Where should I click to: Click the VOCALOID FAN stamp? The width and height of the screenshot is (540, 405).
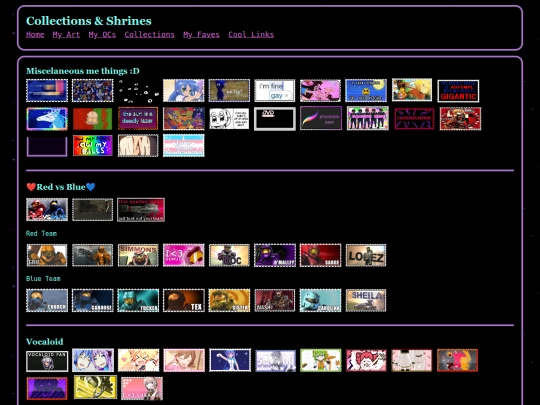click(47, 361)
